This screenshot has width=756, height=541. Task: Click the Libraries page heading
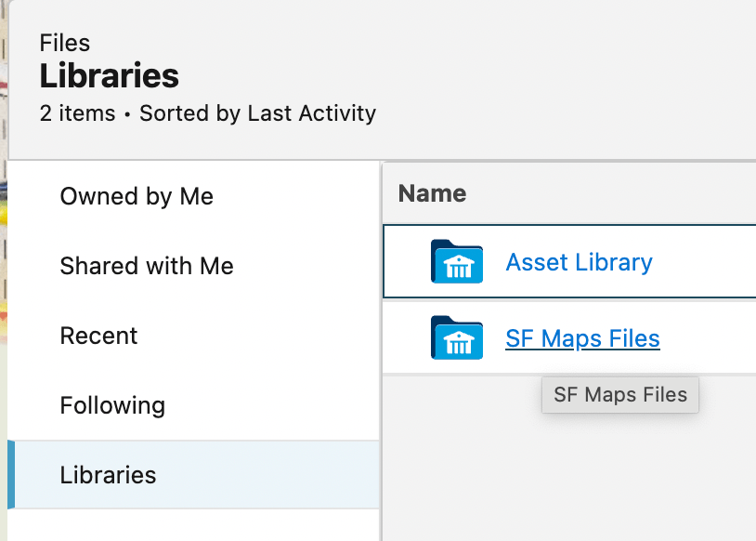[109, 75]
